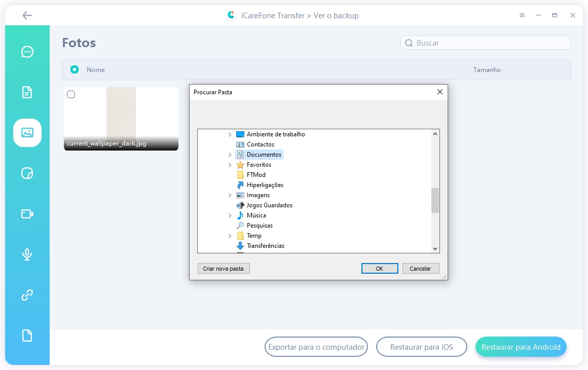Click the Criar nova pasta button
The image size is (588, 370).
[223, 269]
